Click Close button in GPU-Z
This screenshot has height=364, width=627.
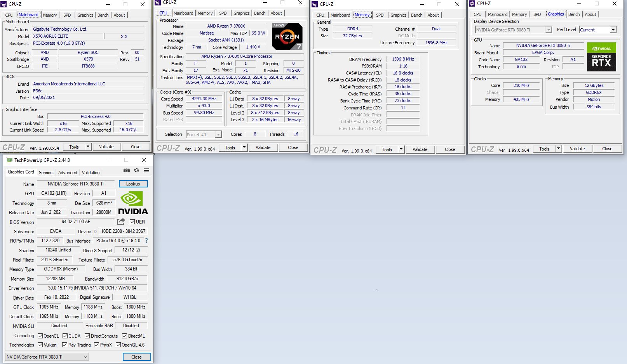point(136,357)
